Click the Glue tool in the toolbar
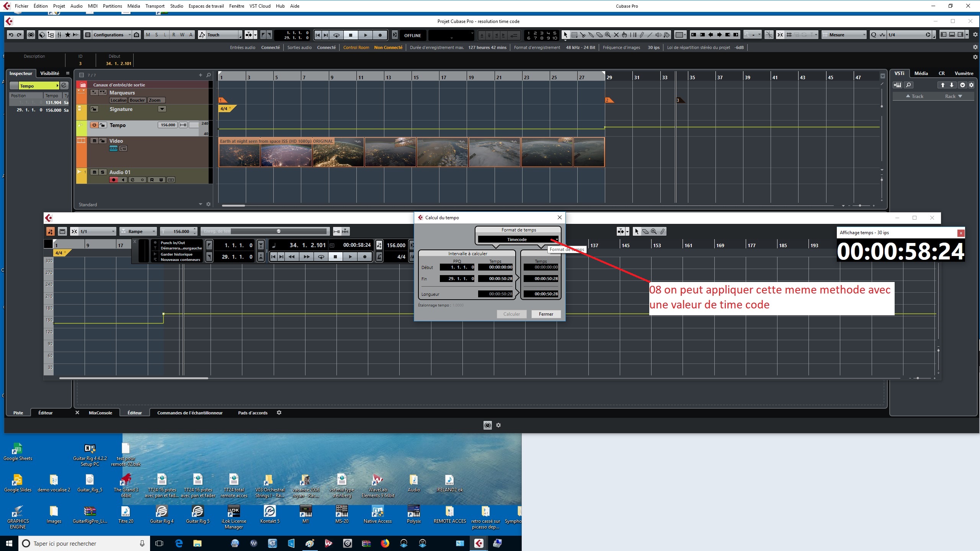Screen dimensions: 980x551 pyautogui.click(x=591, y=35)
